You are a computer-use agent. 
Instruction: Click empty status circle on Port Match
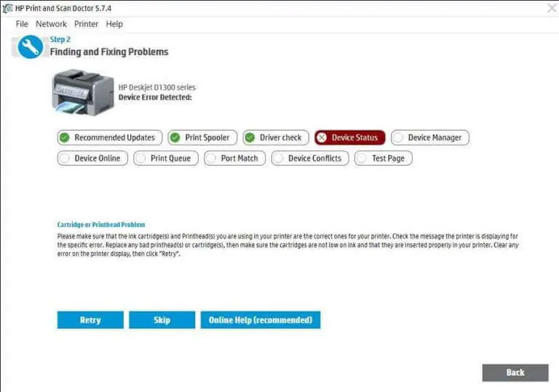click(x=211, y=159)
